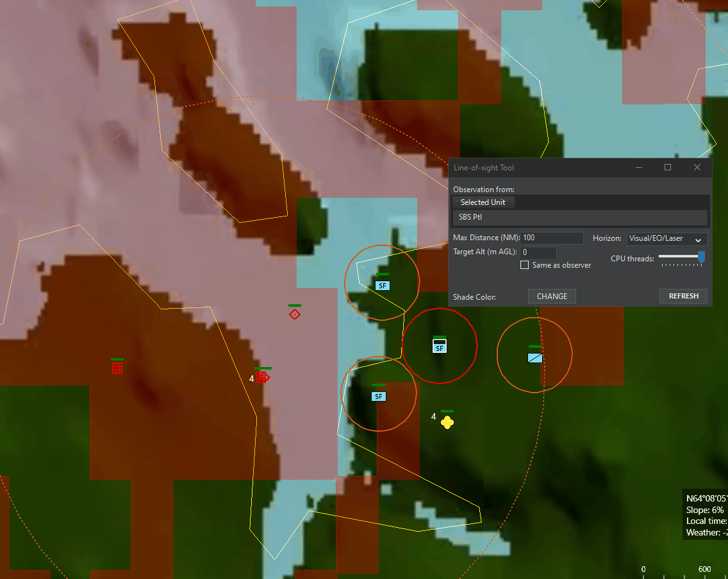
Task: Click the SBS Ptl observer entry
Action: click(580, 217)
